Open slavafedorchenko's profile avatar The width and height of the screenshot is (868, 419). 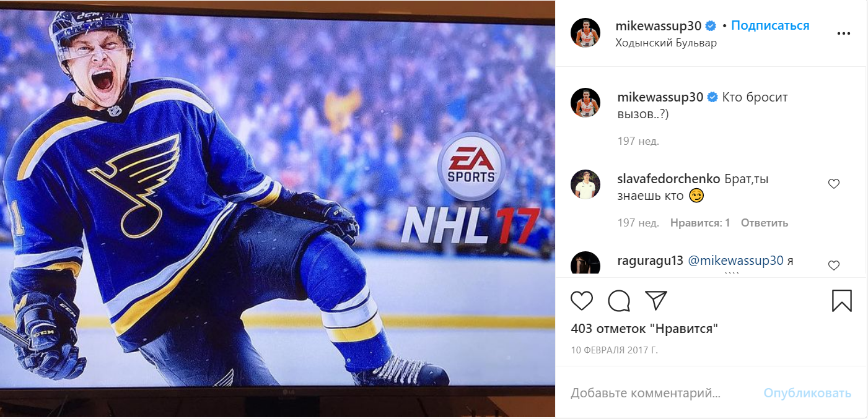585,184
